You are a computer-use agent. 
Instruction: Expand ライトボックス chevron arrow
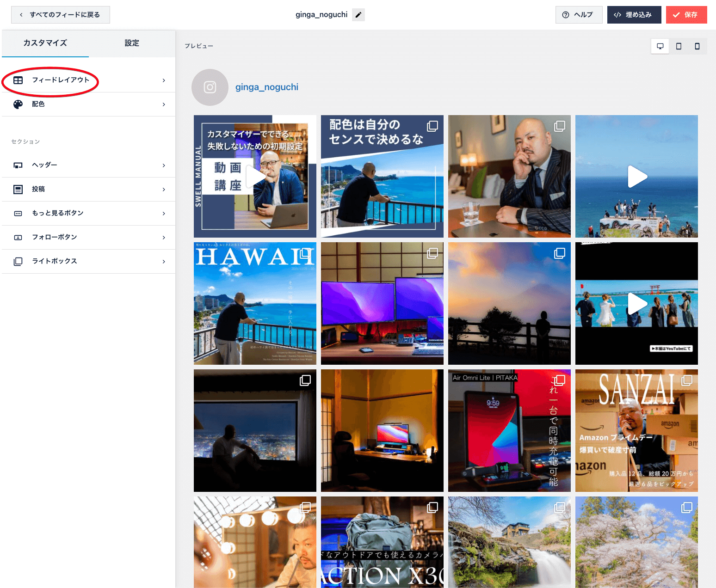tap(164, 262)
